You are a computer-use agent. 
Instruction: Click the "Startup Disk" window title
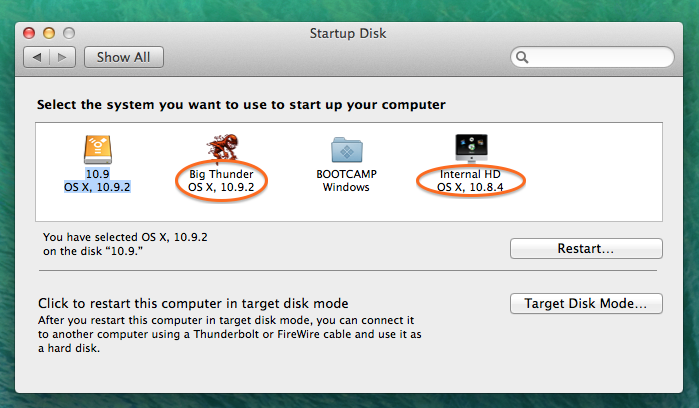348,33
